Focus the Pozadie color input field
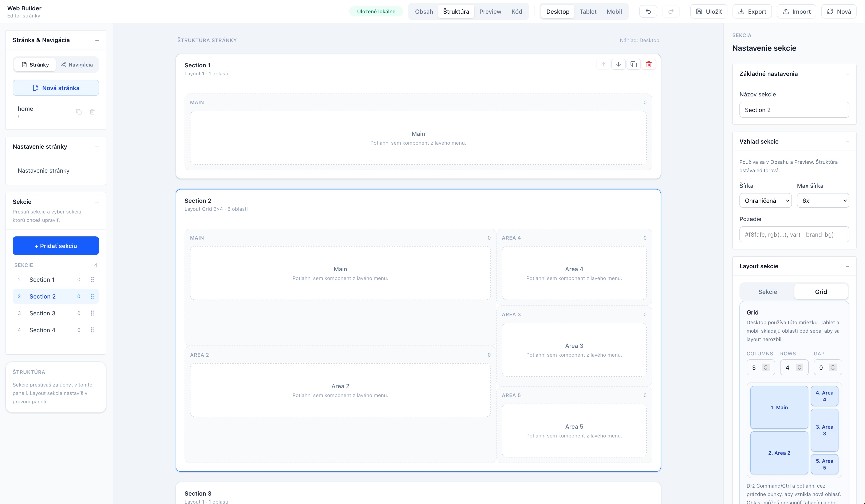The width and height of the screenshot is (865, 504). click(x=794, y=234)
